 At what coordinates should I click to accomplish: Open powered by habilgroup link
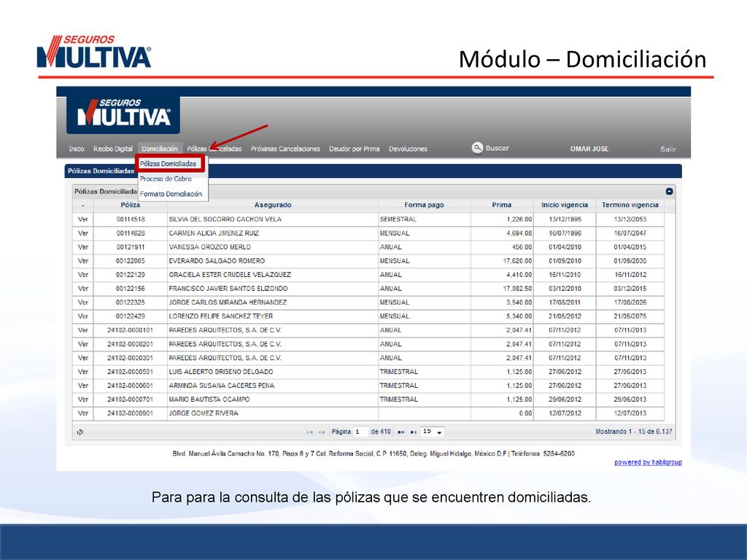tap(648, 462)
